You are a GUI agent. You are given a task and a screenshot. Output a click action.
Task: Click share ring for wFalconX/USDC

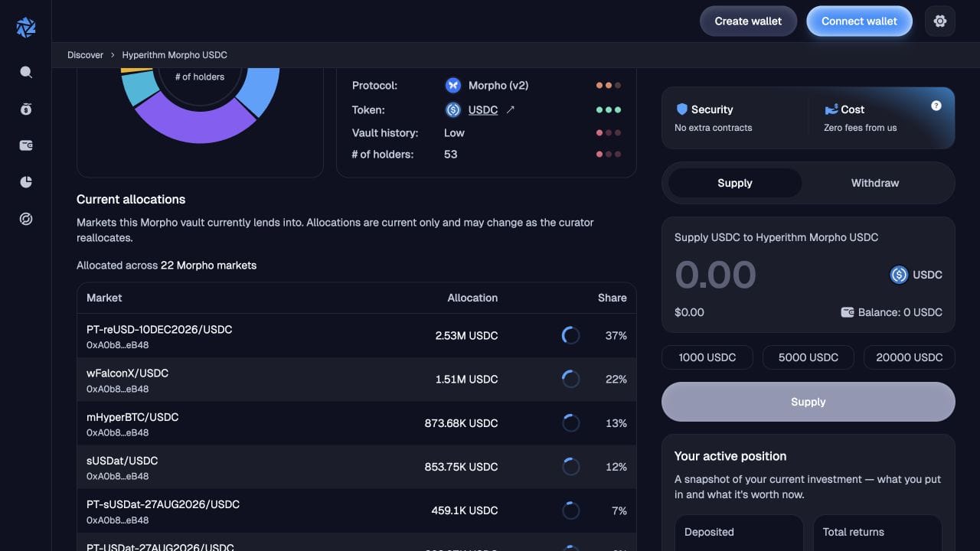click(x=570, y=379)
